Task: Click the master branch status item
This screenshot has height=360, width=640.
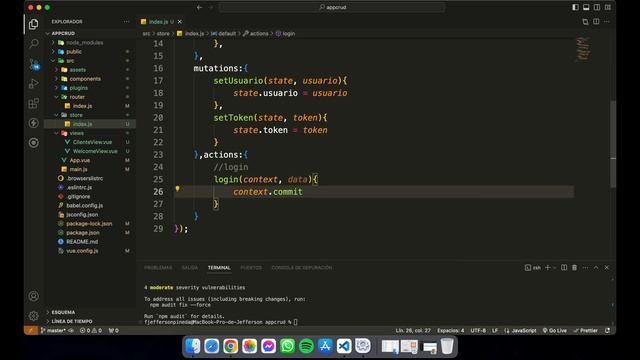Action: (53, 331)
